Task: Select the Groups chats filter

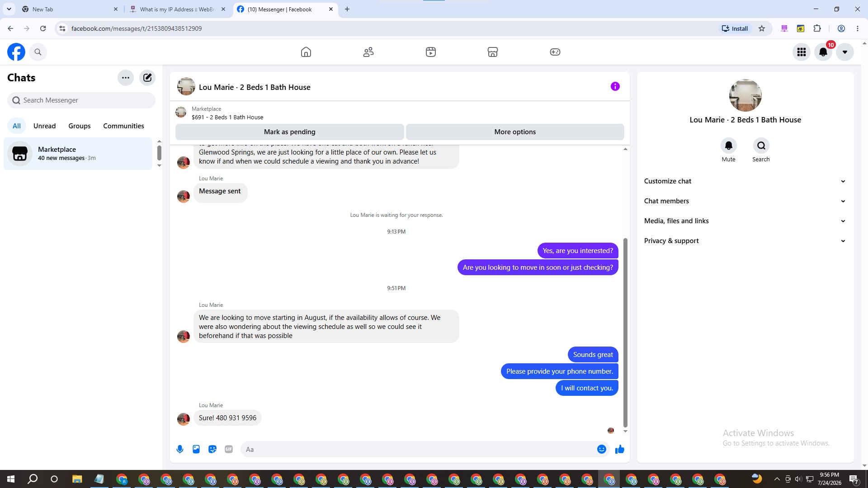Action: click(x=80, y=126)
